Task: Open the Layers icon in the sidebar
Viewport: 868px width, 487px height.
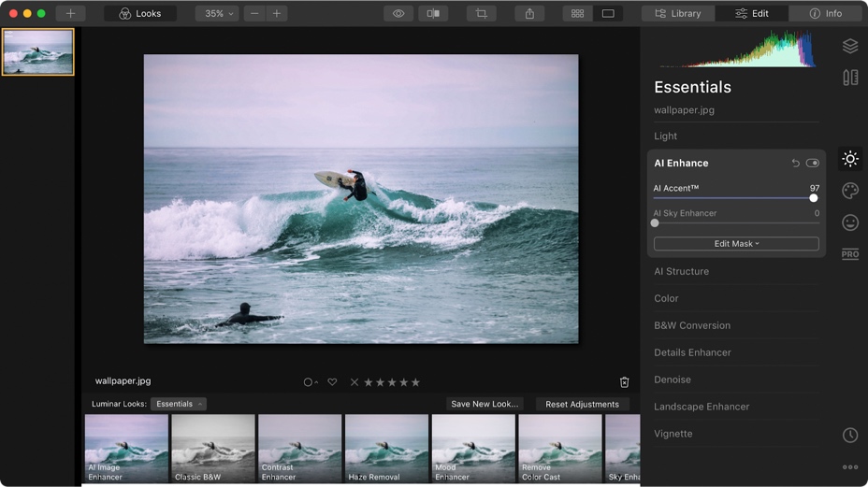Action: [850, 46]
